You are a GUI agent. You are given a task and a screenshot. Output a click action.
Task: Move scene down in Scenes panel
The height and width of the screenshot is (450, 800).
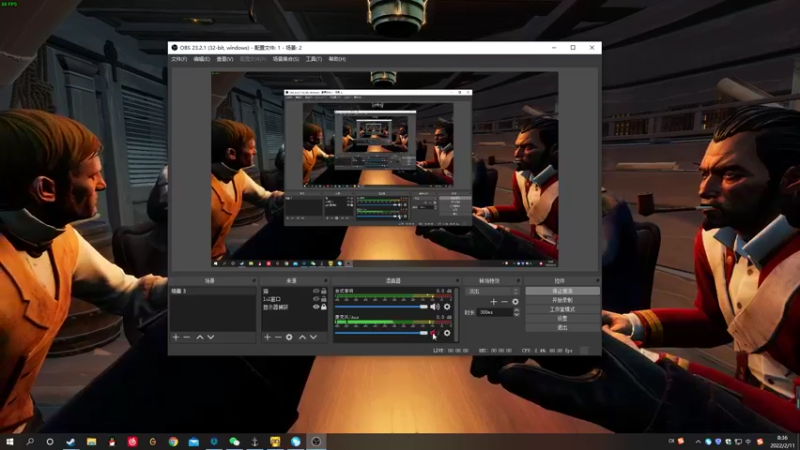[211, 337]
